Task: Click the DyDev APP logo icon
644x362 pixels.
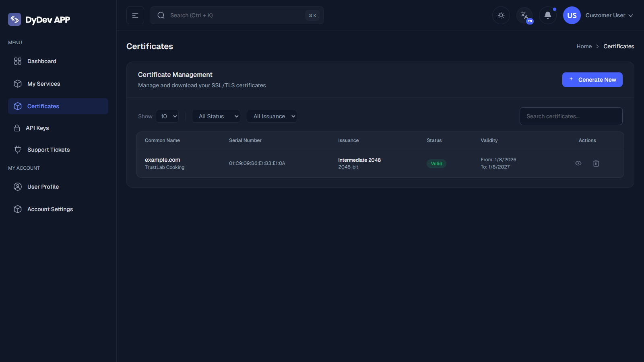Action: (x=14, y=19)
